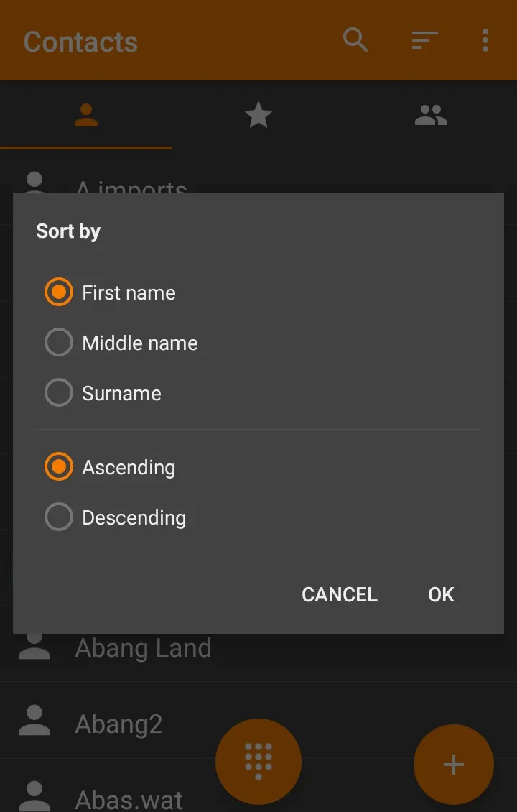Switch to the single person contacts tab
This screenshot has width=517, height=812.
coord(86,115)
